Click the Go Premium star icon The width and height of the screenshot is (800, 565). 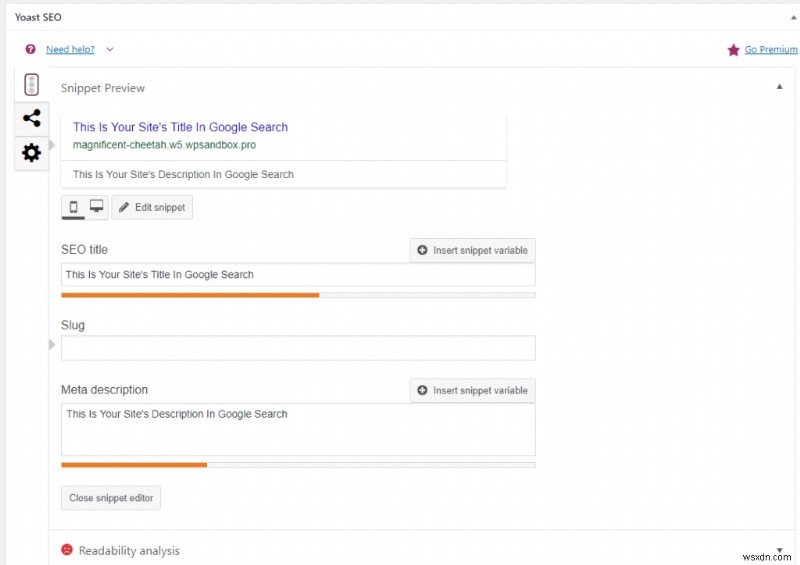coord(734,49)
